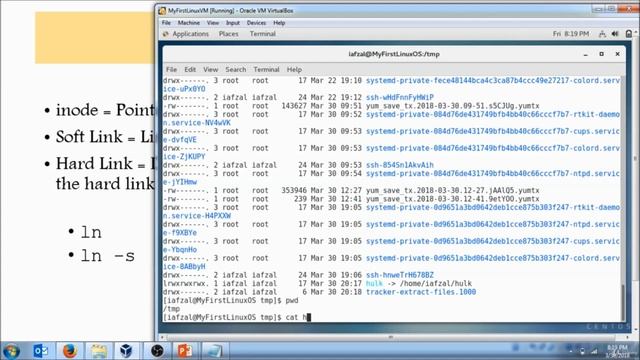This screenshot has height=360, width=640.
Task: Open Outlook from the taskbar
Action: tap(40, 351)
